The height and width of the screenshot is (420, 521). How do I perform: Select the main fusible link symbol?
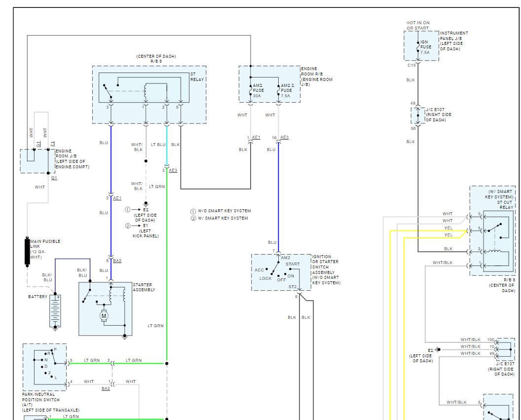click(27, 252)
